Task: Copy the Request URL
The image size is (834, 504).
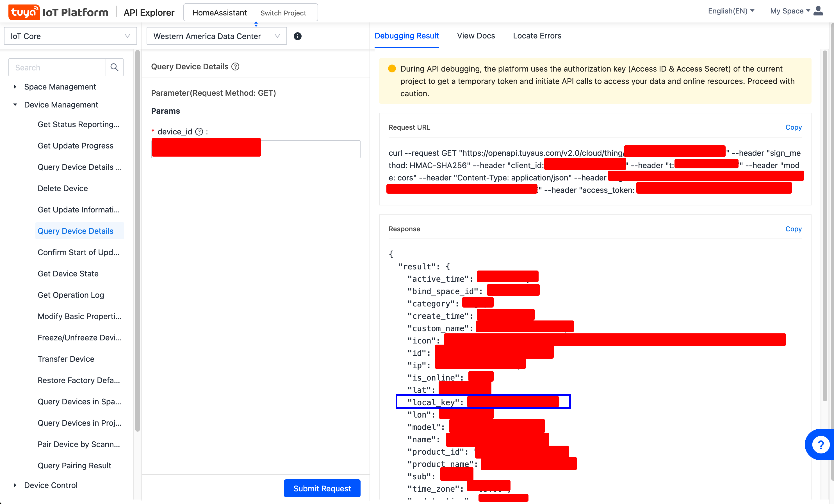Action: point(793,127)
